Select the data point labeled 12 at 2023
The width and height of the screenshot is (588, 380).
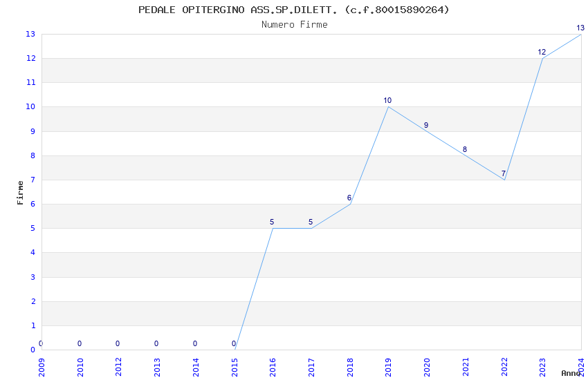click(x=542, y=58)
